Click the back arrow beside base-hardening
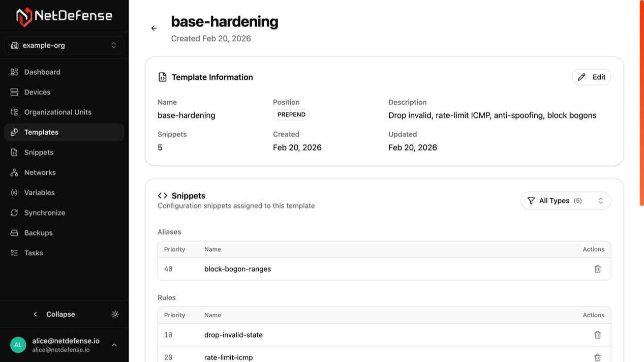Screen dimensions: 644x362 click(x=154, y=28)
